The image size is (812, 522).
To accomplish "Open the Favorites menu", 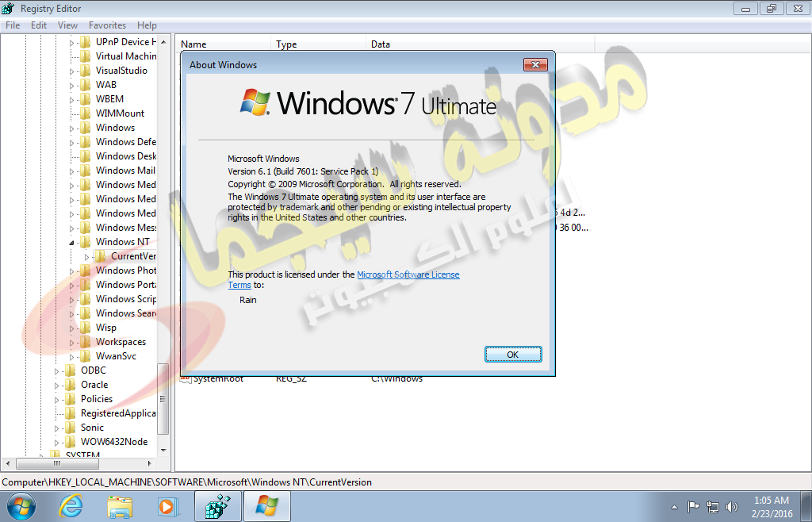I will coord(107,25).
